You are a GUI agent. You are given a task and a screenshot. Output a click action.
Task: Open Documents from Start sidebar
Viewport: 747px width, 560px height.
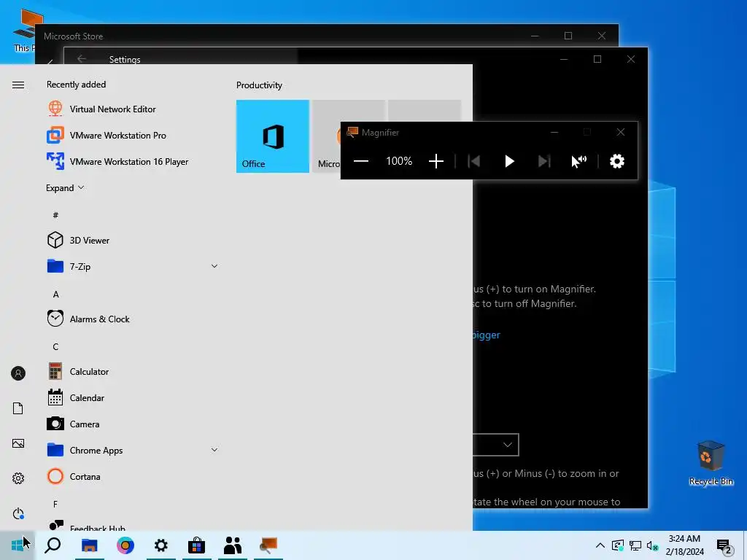[x=18, y=408]
